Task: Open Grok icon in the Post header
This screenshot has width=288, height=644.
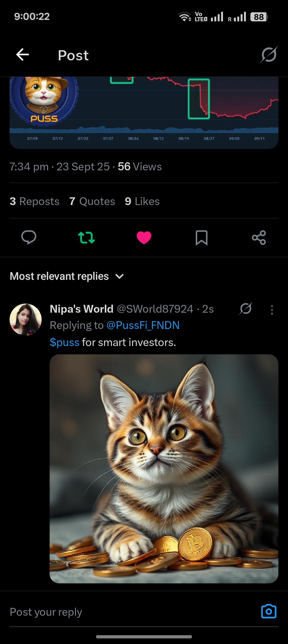Action: point(269,55)
